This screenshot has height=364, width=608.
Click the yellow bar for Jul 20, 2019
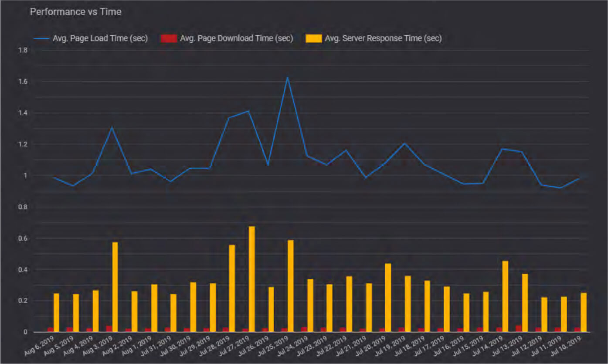pyautogui.click(x=388, y=297)
